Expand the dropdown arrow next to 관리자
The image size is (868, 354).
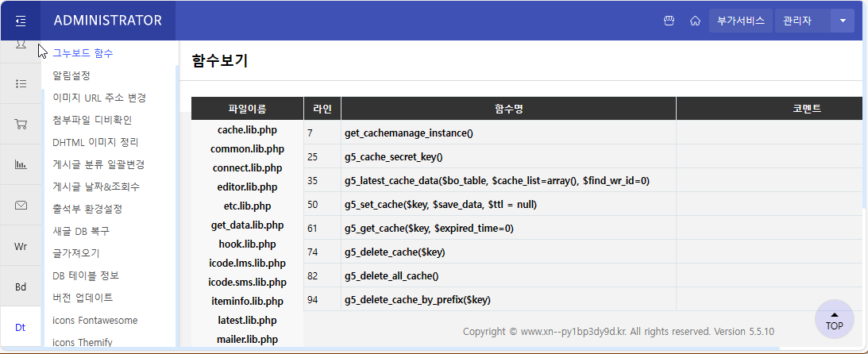coord(842,21)
